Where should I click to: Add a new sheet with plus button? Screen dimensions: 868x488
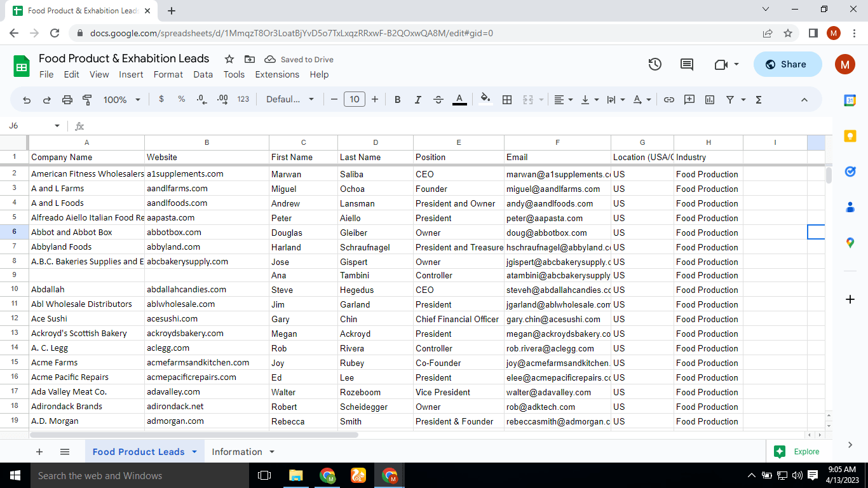point(39,452)
